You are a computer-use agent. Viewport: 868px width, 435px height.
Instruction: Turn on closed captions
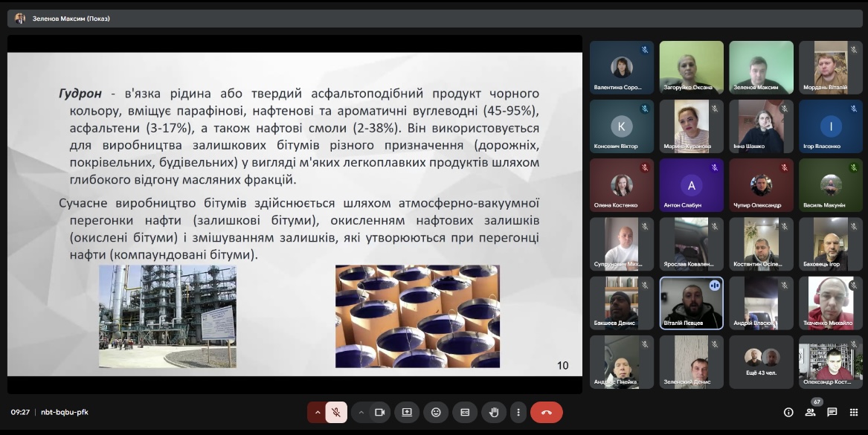pos(465,412)
